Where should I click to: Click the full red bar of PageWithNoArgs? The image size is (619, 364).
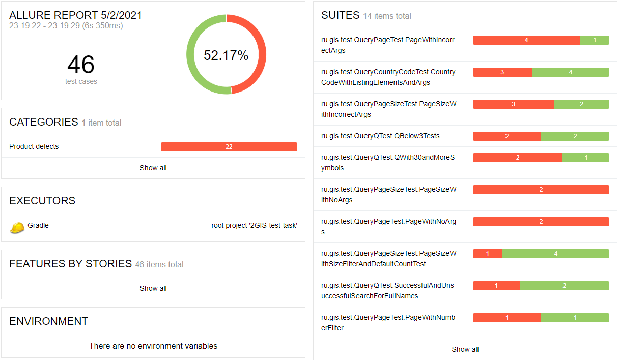[541, 222]
